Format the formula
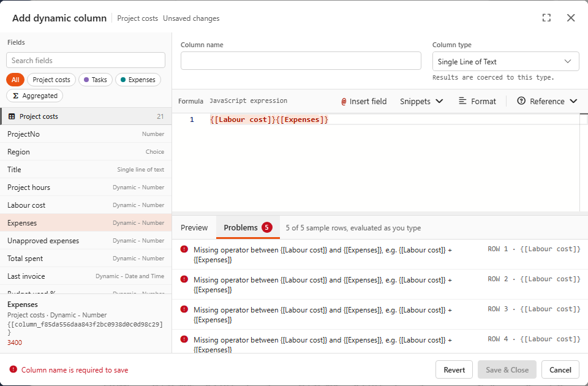 point(477,101)
